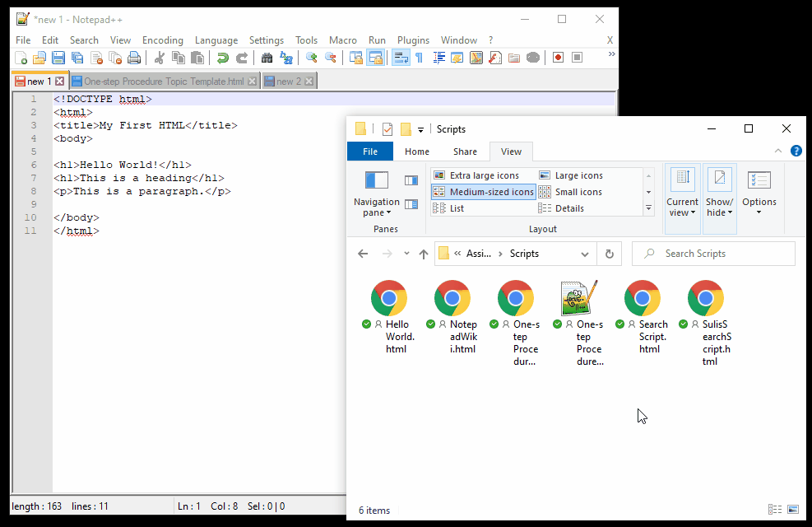This screenshot has height=527, width=812.
Task: Click the Zoom Out magnifier icon
Action: click(331, 58)
